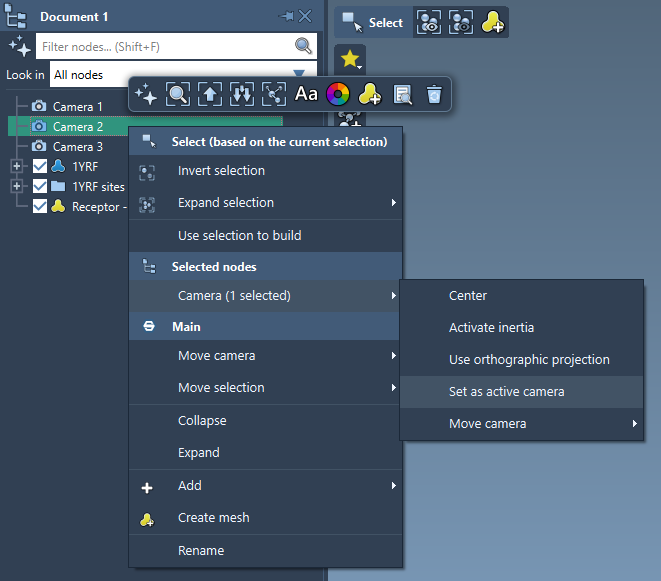Click Use orthographic projection option
The width and height of the screenshot is (661, 581).
click(x=529, y=360)
